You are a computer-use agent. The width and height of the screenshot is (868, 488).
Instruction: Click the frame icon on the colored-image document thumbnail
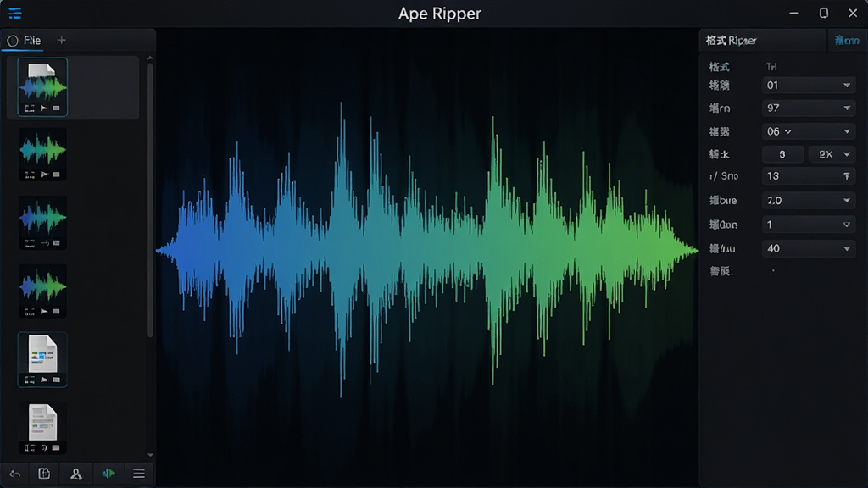[x=30, y=380]
